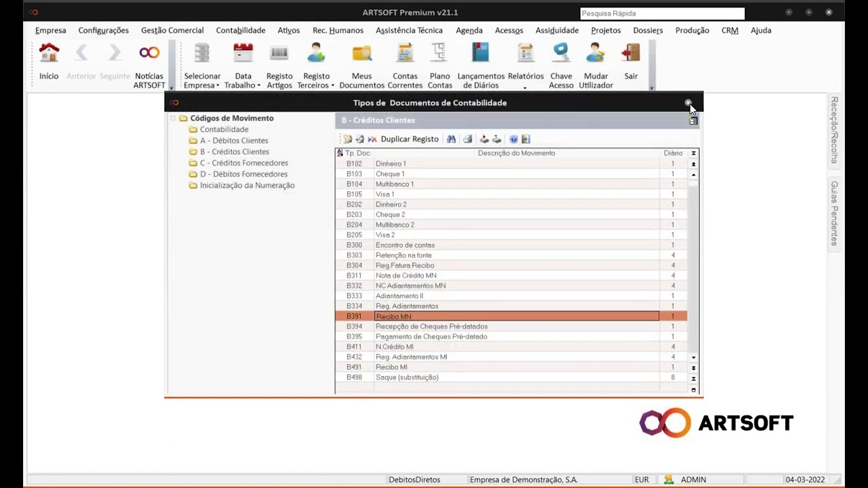Jump to last record scrollbar button
This screenshot has width=868, height=488.
693,379
